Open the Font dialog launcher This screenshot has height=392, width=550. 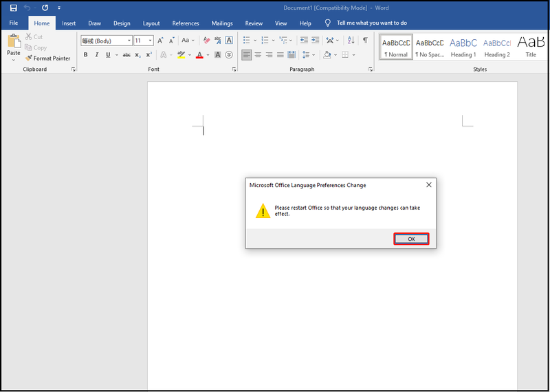coord(234,69)
